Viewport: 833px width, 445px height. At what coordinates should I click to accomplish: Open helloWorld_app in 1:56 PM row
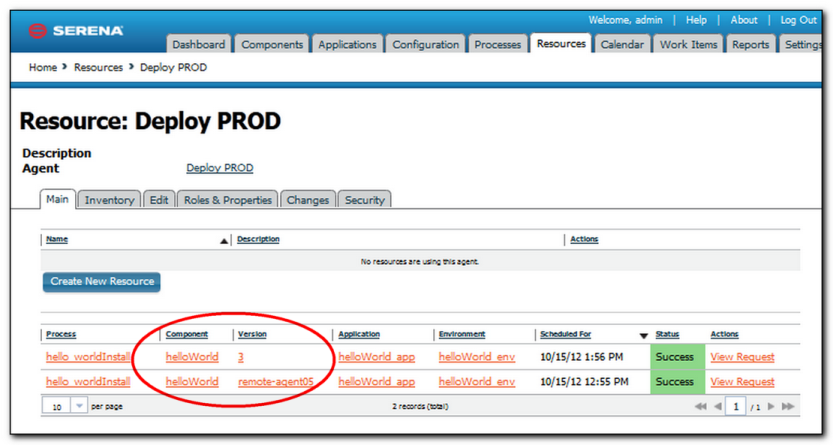(377, 357)
